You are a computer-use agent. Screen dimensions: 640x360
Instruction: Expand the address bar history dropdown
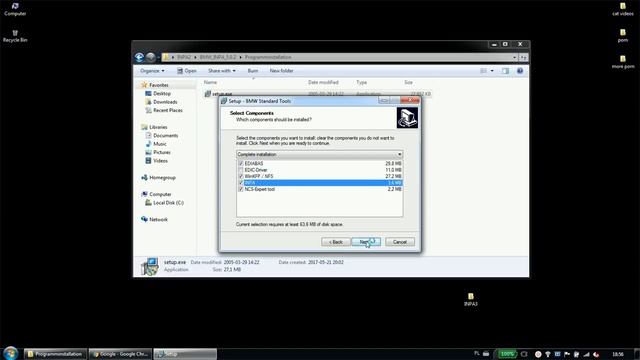click(x=514, y=57)
